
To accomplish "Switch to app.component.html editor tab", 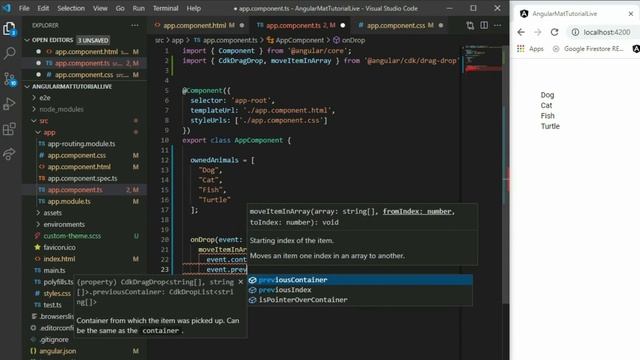I will (x=199, y=25).
